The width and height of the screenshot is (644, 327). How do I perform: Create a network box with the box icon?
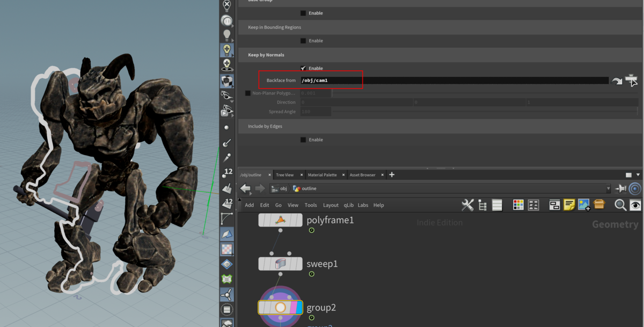click(554, 205)
